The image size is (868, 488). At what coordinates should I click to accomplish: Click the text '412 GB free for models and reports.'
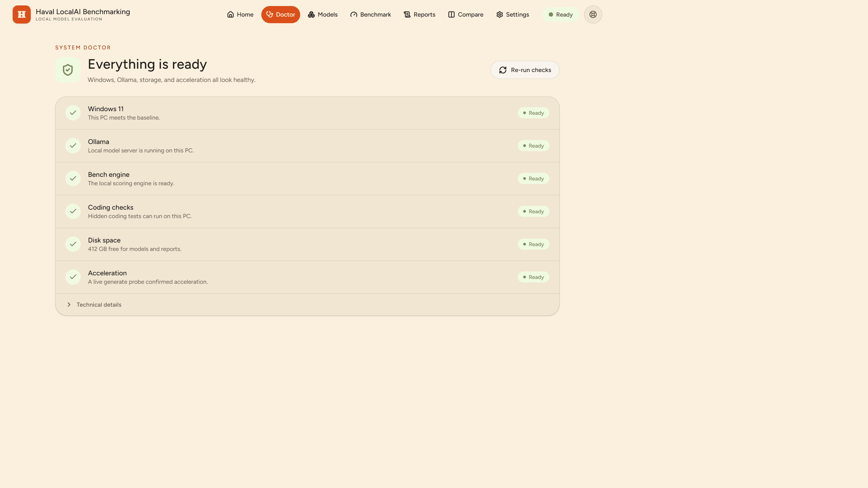click(134, 249)
